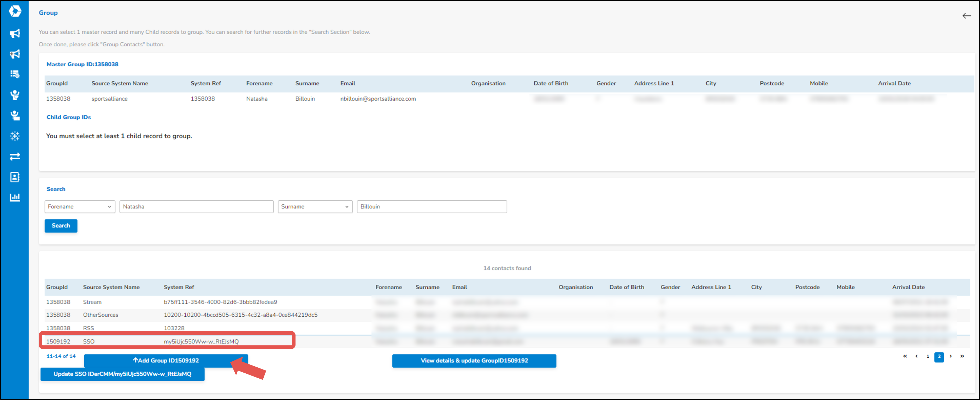Open the add-campaign megaphone icon
This screenshot has height=400, width=980.
point(14,54)
